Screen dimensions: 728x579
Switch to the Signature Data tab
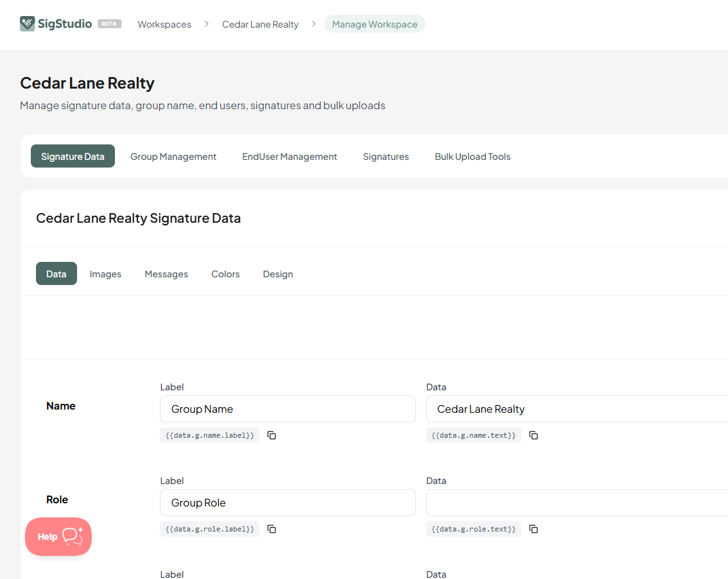[x=73, y=157]
